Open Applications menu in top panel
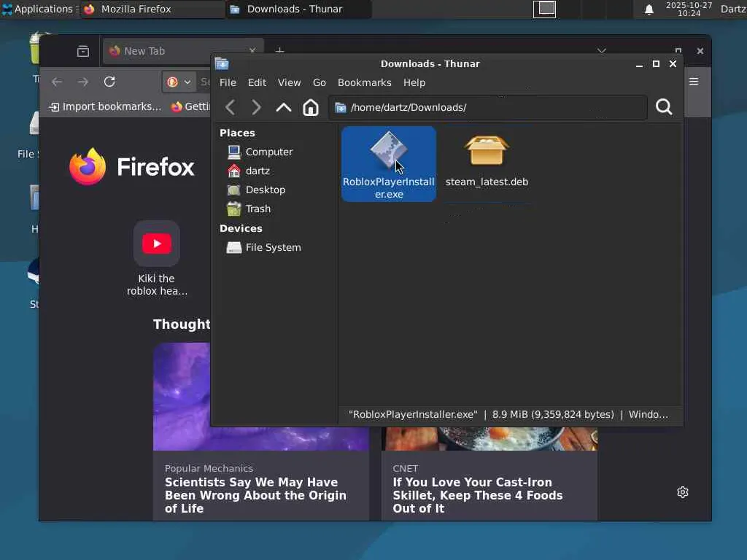747x560 pixels. 39,9
